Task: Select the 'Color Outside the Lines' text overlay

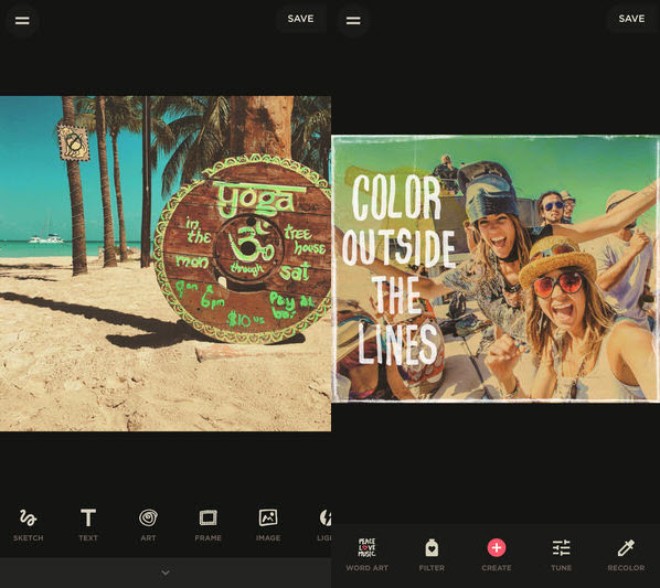Action: [x=396, y=270]
